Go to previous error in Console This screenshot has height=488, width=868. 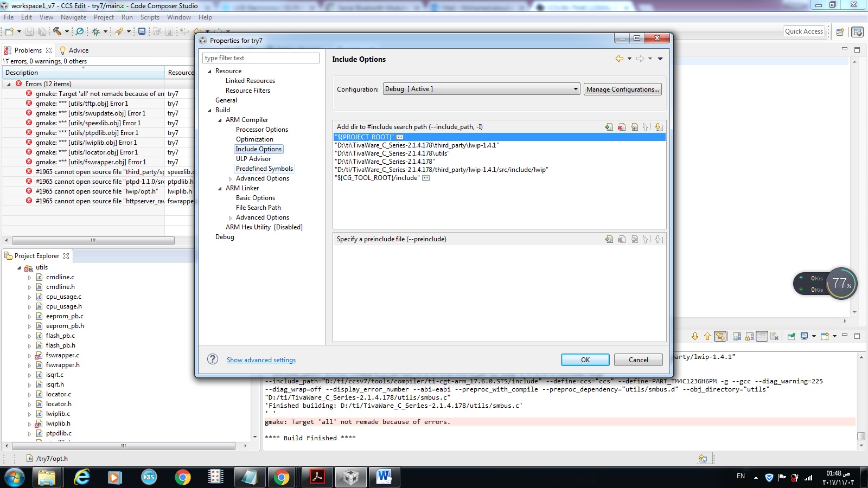(x=707, y=336)
